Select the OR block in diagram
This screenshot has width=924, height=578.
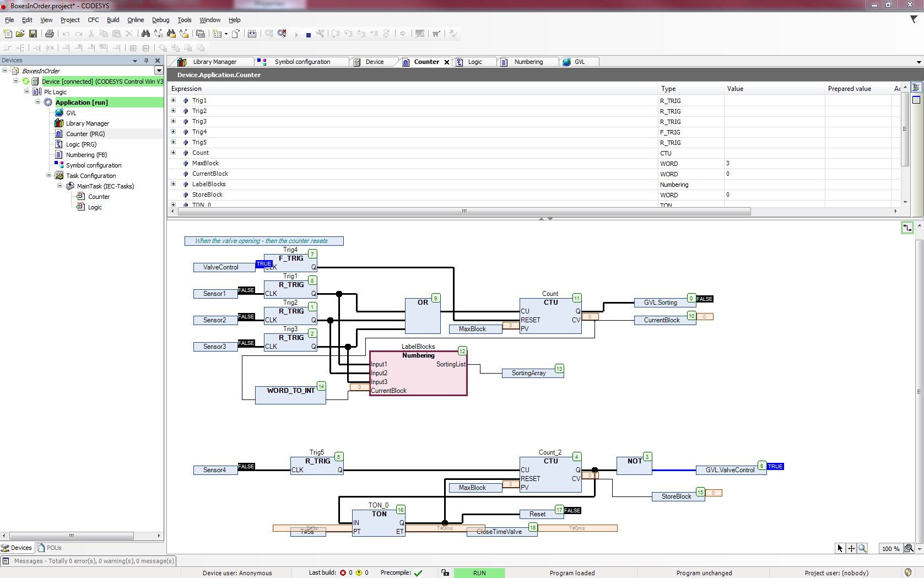click(x=423, y=316)
